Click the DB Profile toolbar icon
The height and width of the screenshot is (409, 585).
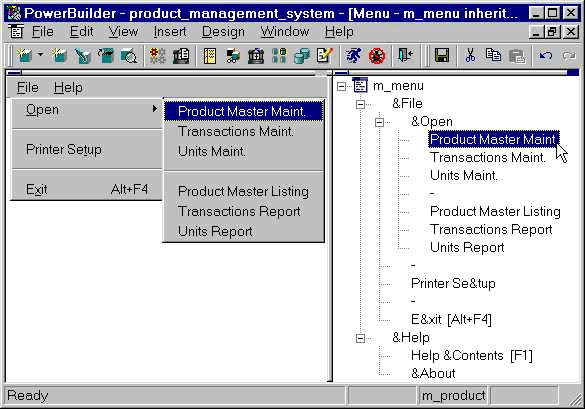pos(279,56)
